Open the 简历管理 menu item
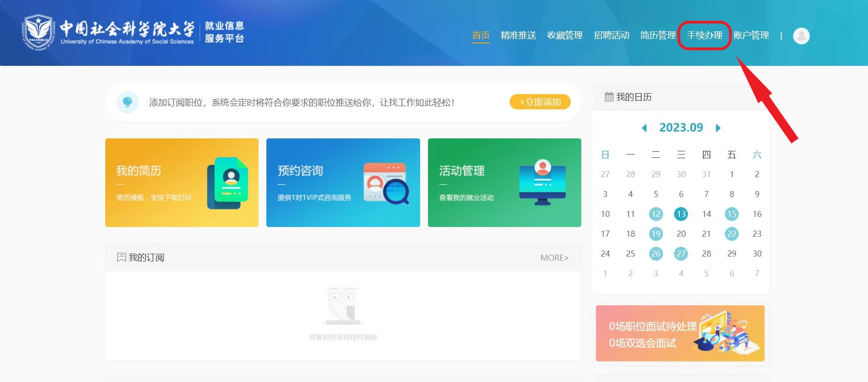The width and height of the screenshot is (868, 382). pos(657,36)
